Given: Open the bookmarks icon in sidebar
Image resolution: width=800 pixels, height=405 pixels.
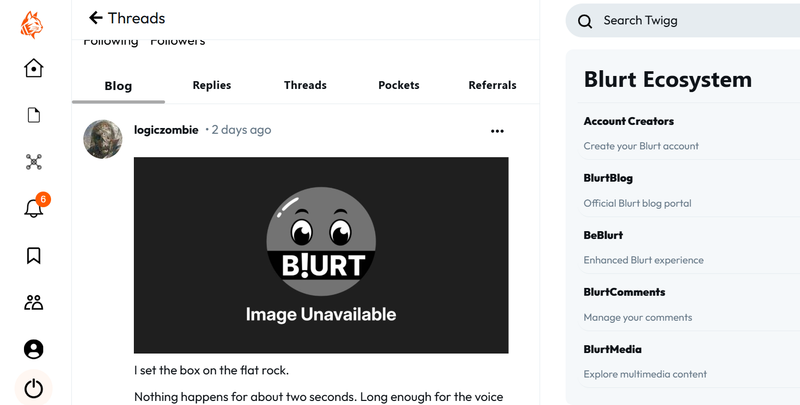Looking at the screenshot, I should tap(34, 255).
